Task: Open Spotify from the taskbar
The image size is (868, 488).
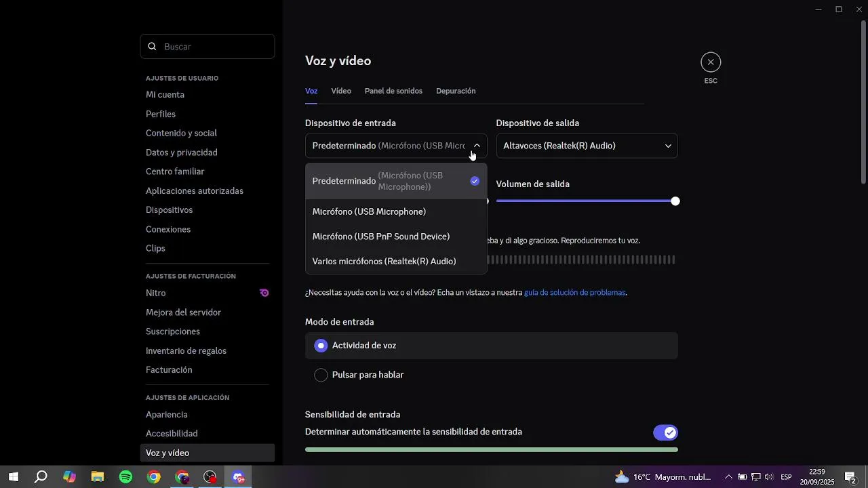Action: tap(125, 477)
